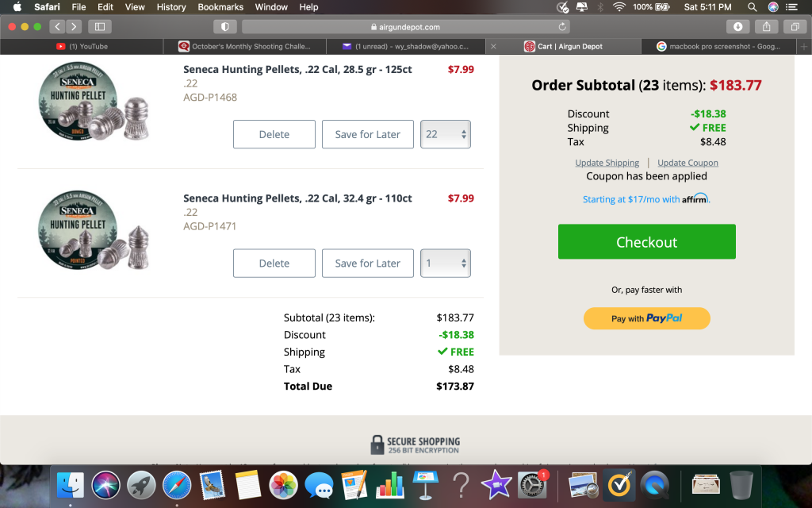
Task: Open the File menu
Action: tap(79, 6)
